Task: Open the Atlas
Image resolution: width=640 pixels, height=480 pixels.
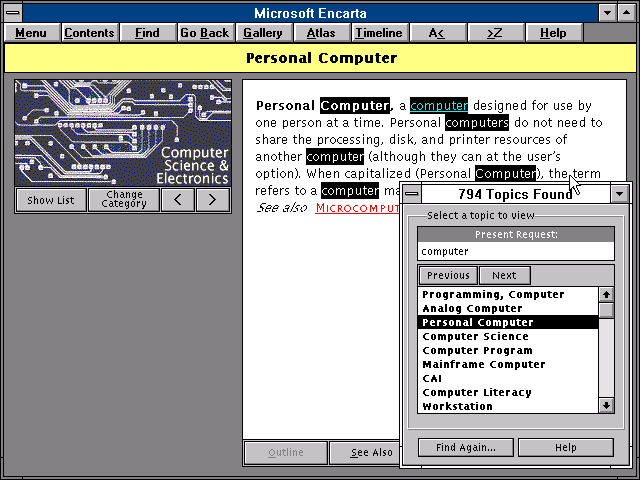Action: coord(321,33)
